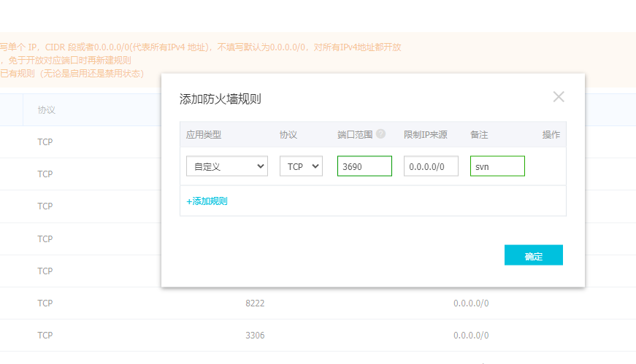Click the 0.0.0.0/0 cell in the 8222 row

(x=471, y=303)
